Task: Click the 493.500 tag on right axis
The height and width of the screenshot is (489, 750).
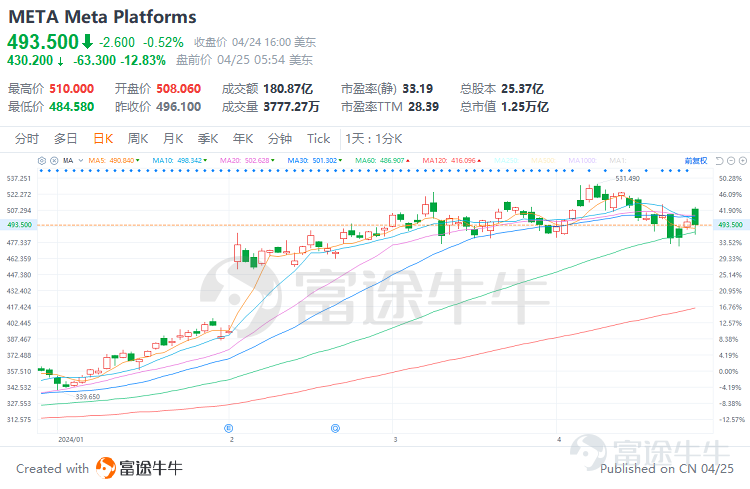Action: click(730, 224)
